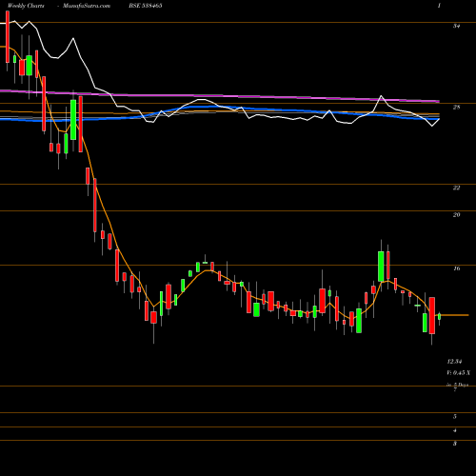The width and height of the screenshot is (476, 476).
Task: Click the 'MunafaSutra.com' label
Action: click(87, 6)
